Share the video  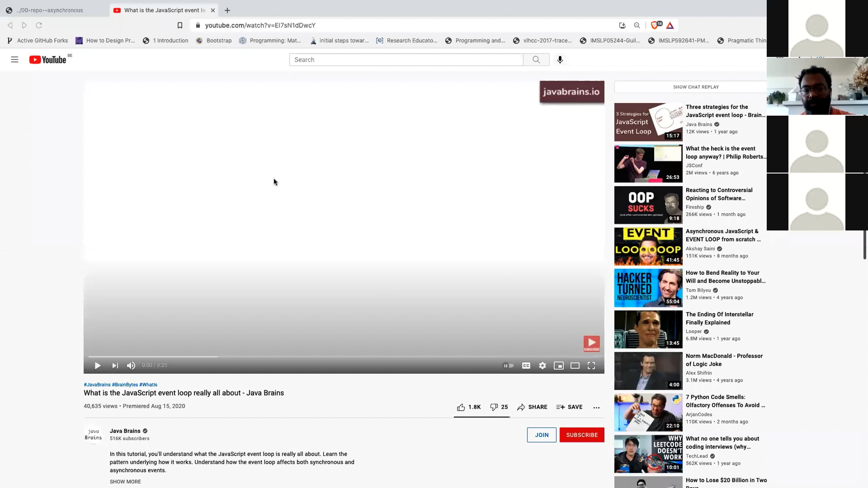(532, 407)
